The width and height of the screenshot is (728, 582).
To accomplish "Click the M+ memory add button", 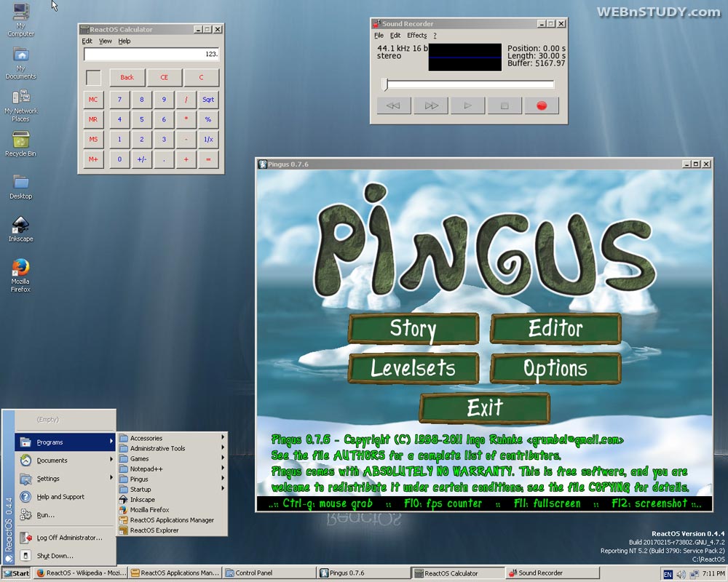I will pyautogui.click(x=93, y=159).
